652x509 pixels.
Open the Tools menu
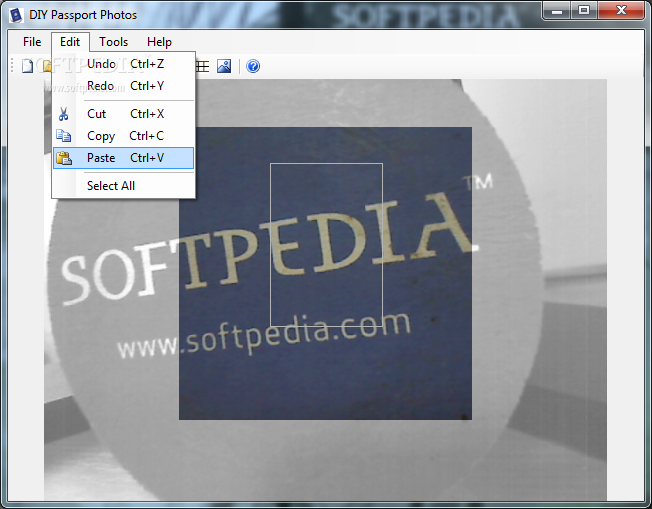click(114, 42)
